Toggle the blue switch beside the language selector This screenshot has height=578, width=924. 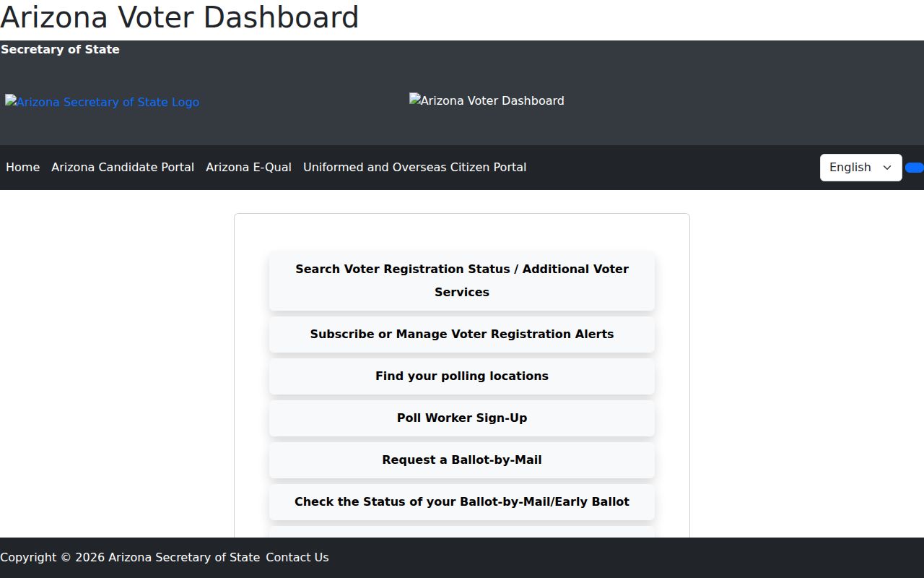click(915, 168)
